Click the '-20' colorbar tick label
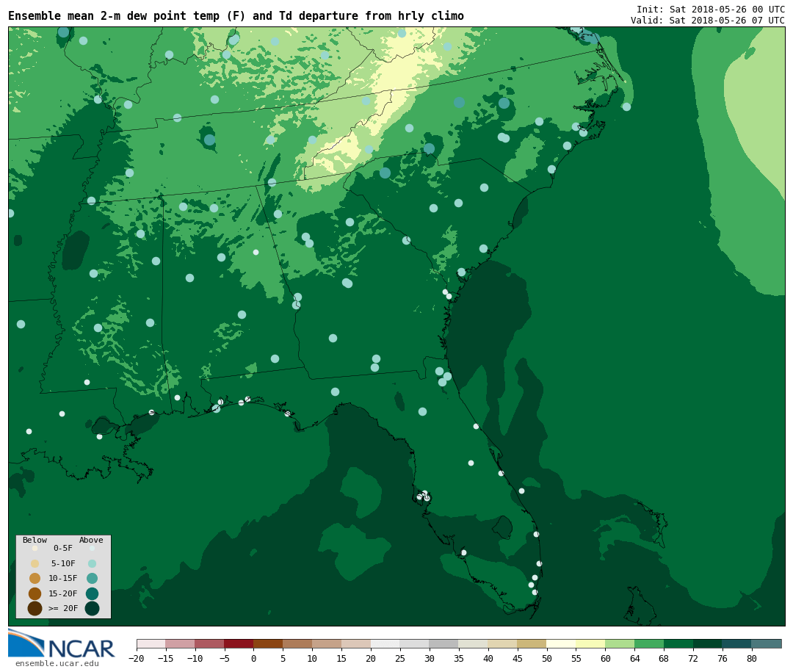Screen dimensions: 793x672 tap(137, 658)
